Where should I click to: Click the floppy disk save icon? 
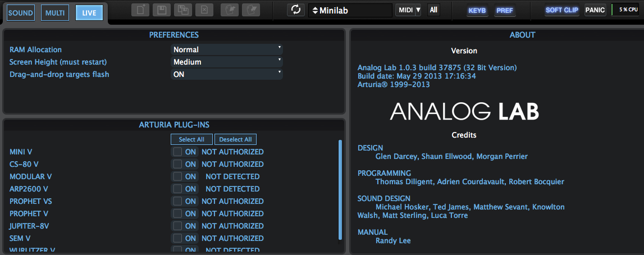pyautogui.click(x=161, y=10)
